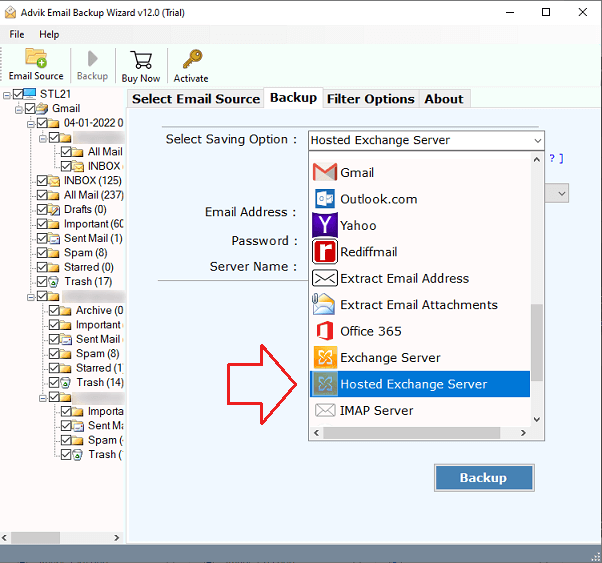Click the list's horizontal scroll left arrow
602x563 pixels.
point(316,433)
